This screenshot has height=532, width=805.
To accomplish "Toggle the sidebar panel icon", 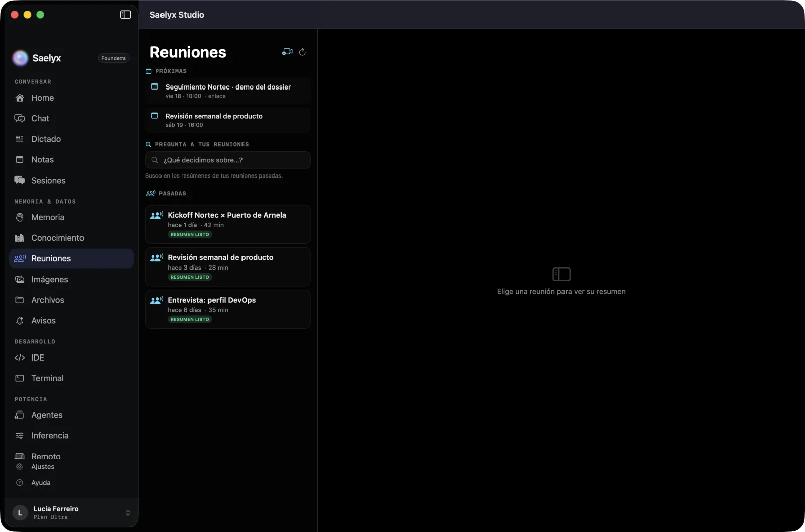I will click(x=125, y=15).
